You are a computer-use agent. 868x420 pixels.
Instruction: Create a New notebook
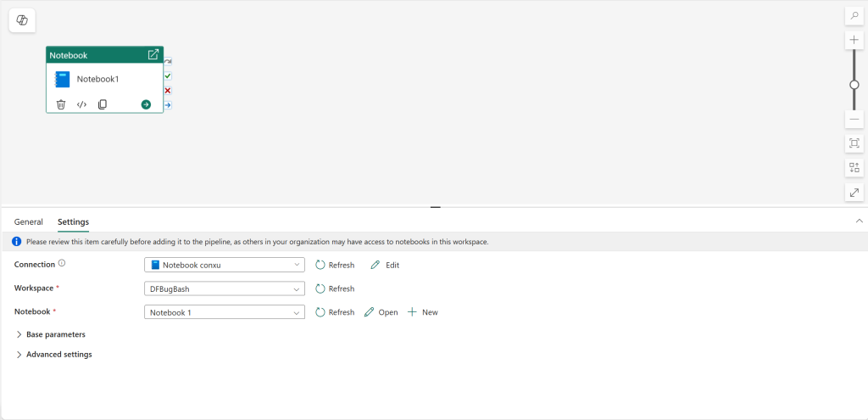422,312
